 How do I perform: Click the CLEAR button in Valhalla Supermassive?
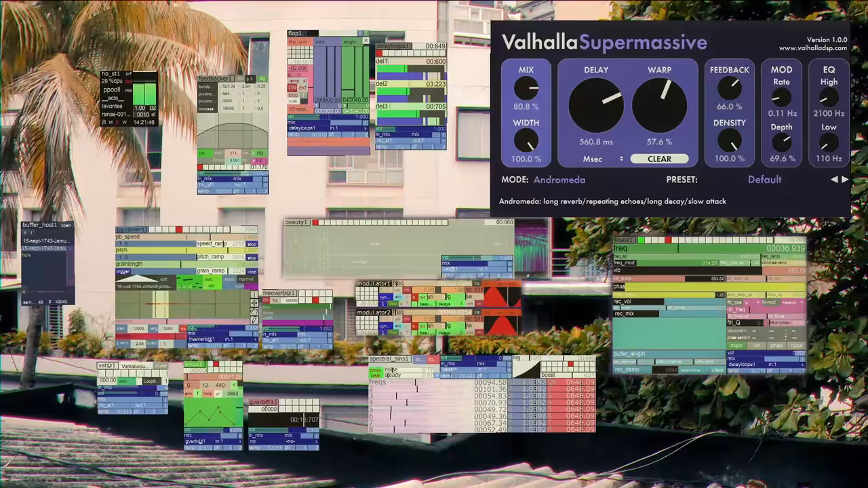[x=659, y=159]
